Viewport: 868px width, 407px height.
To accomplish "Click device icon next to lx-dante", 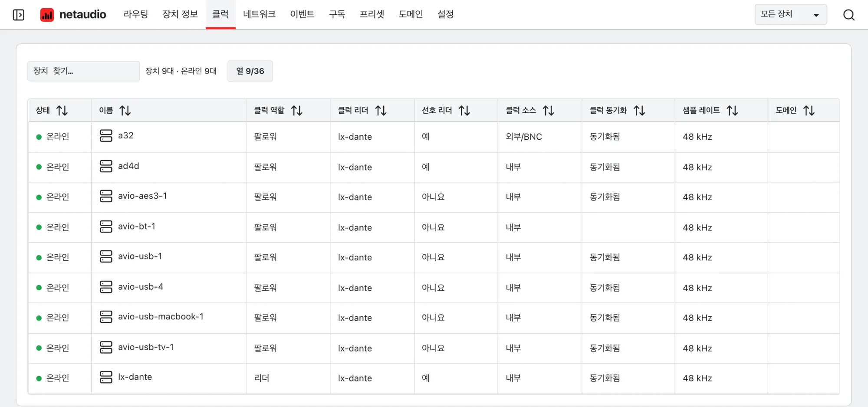I will [106, 377].
